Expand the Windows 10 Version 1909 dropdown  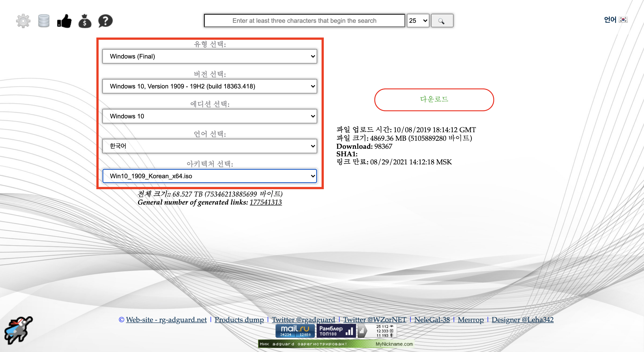tap(210, 86)
